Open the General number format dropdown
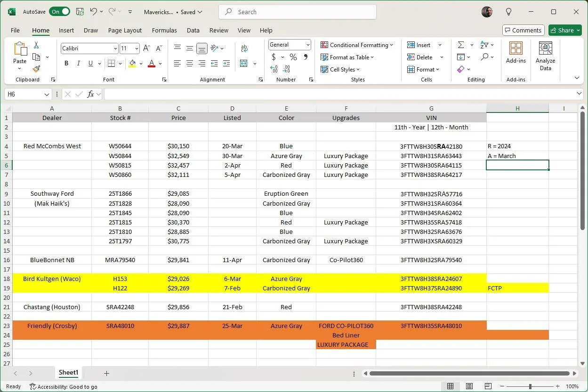The width and height of the screenshot is (588, 392). point(308,45)
